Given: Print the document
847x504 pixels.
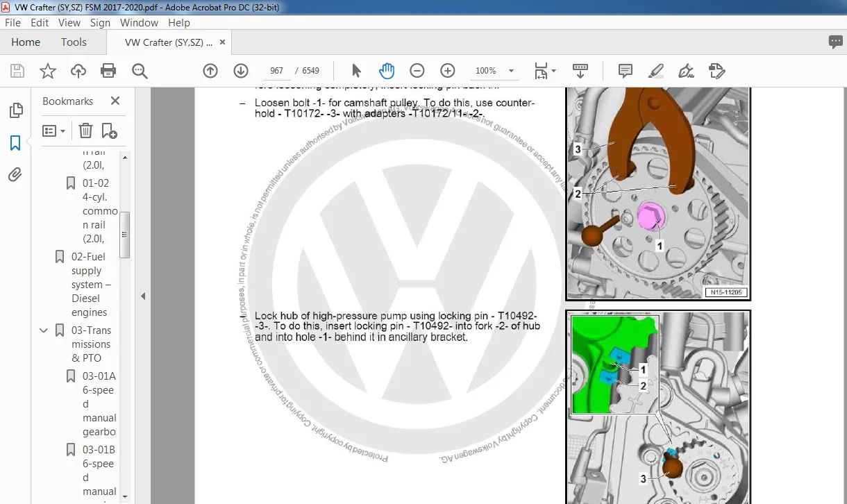Looking at the screenshot, I should click(x=108, y=71).
